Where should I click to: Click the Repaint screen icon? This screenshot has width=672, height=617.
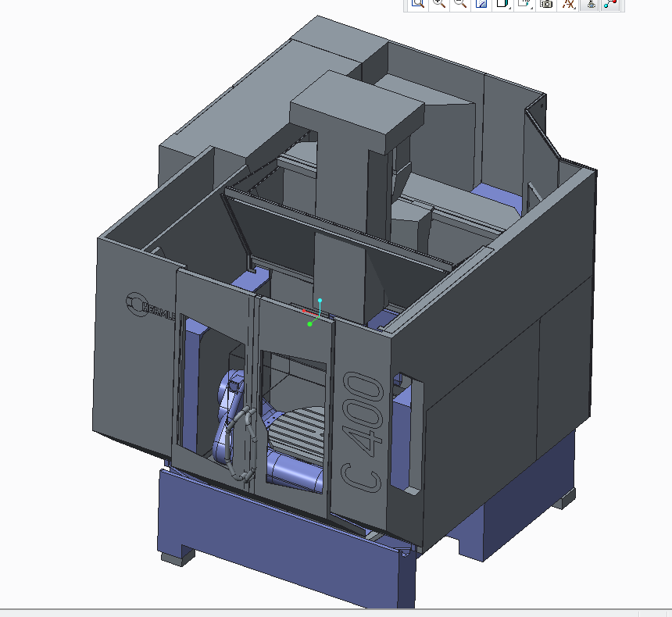coord(481,4)
